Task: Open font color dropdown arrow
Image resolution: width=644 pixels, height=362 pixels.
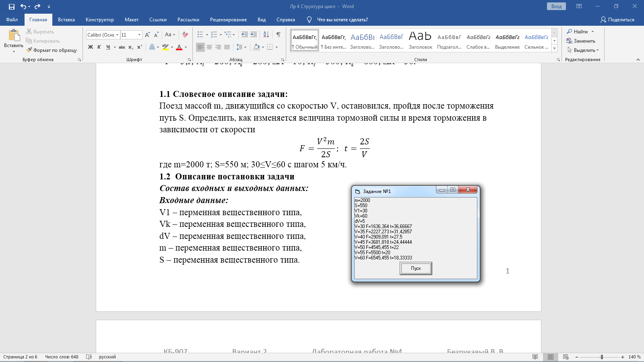Action: [186, 47]
